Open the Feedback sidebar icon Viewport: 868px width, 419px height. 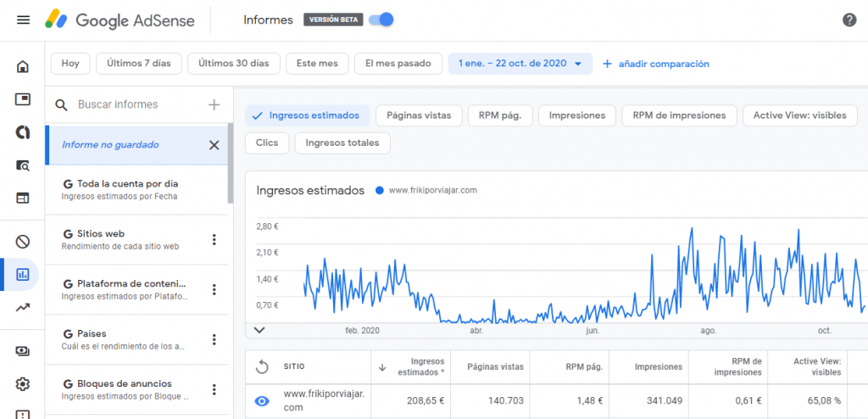tap(23, 415)
